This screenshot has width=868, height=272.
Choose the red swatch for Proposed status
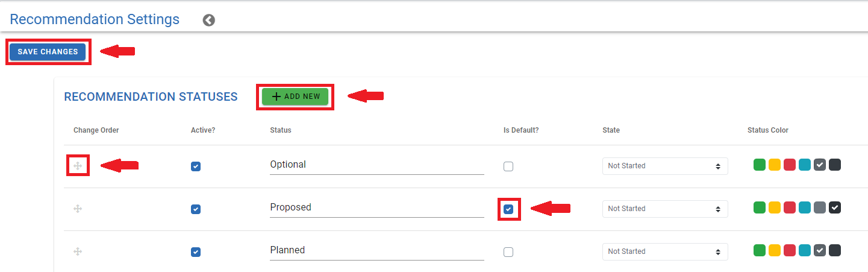(x=790, y=207)
